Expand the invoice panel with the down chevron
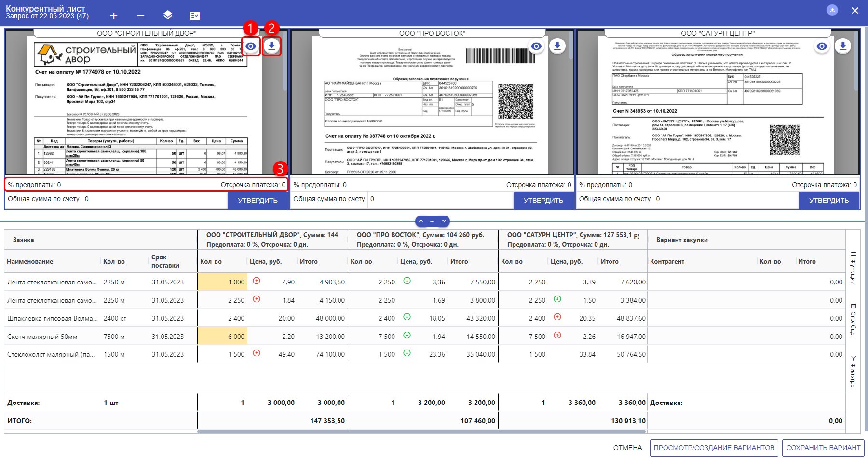The width and height of the screenshot is (868, 458). pyautogui.click(x=444, y=221)
